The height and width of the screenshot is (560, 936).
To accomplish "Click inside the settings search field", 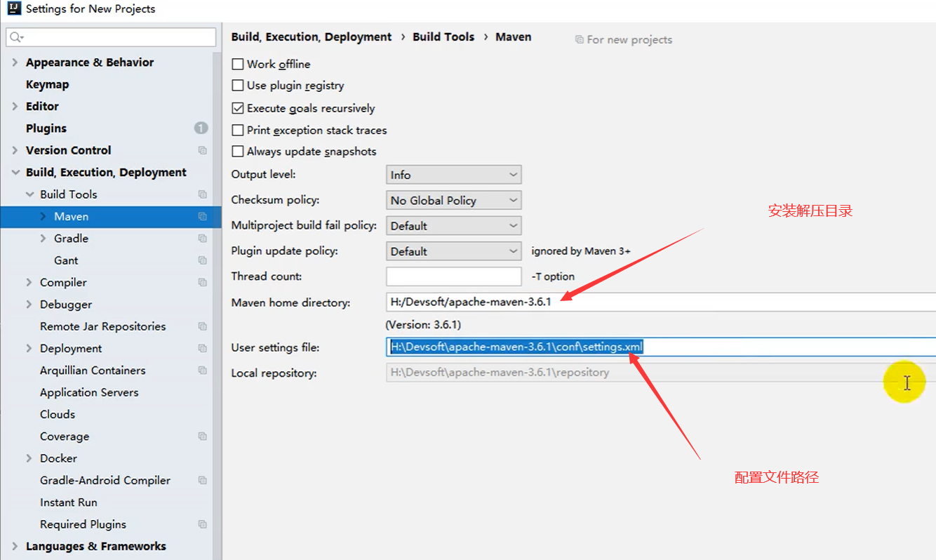I will tap(111, 37).
